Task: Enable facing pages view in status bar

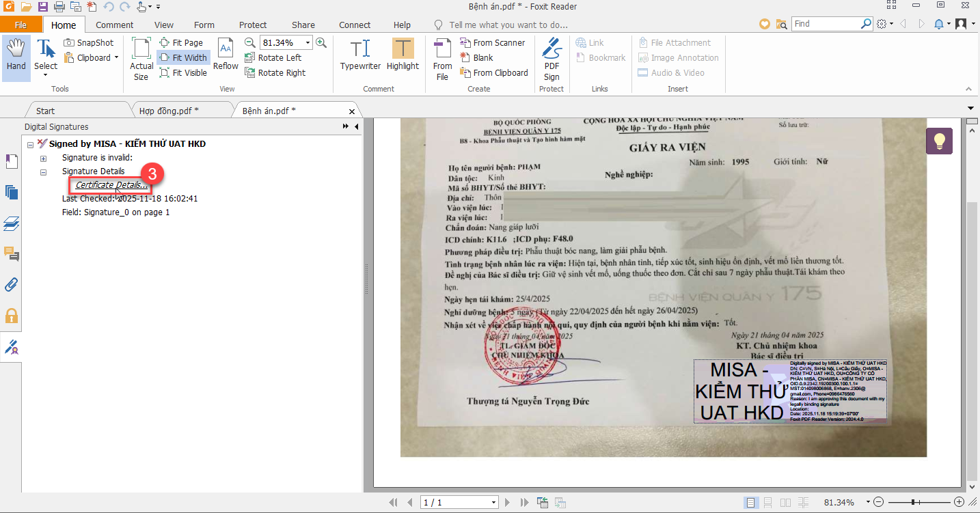Action: [786, 503]
